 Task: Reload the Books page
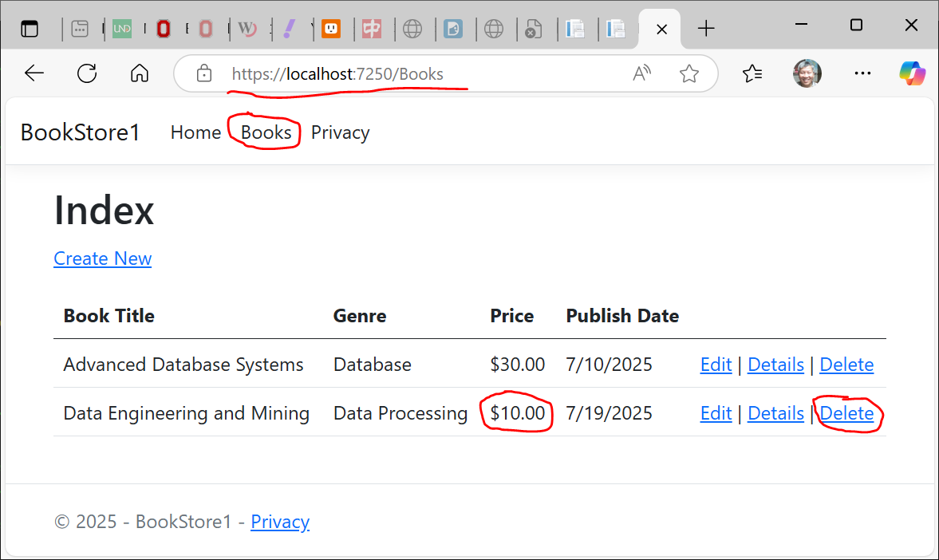tap(87, 73)
